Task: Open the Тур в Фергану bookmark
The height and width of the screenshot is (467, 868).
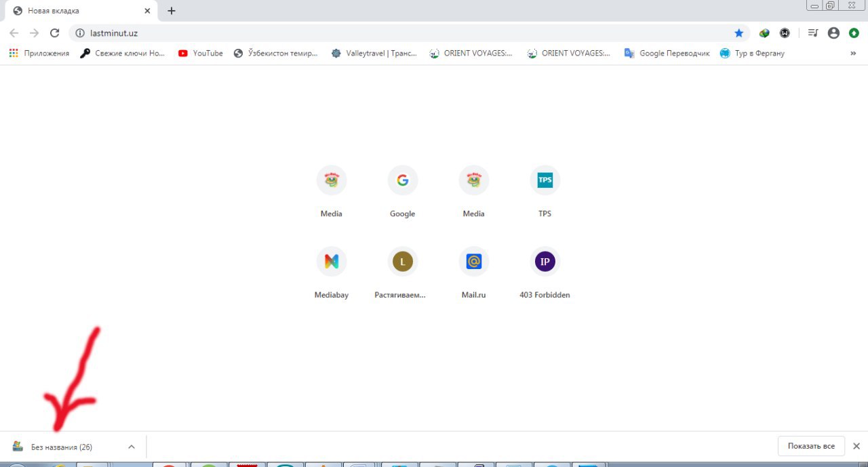Action: tap(753, 53)
